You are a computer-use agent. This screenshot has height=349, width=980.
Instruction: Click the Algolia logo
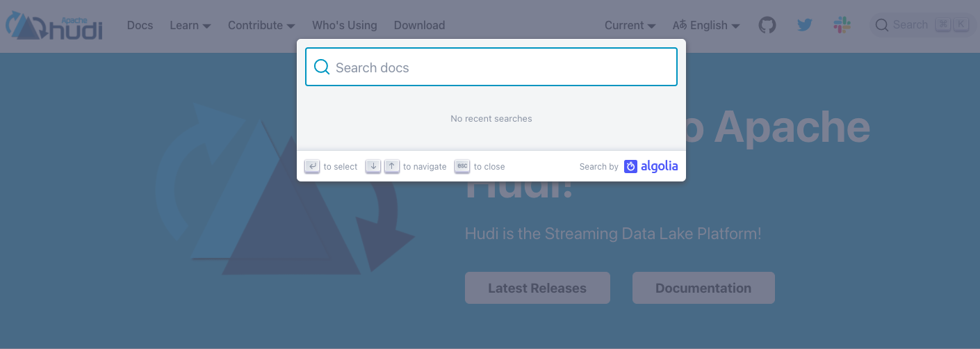point(651,166)
